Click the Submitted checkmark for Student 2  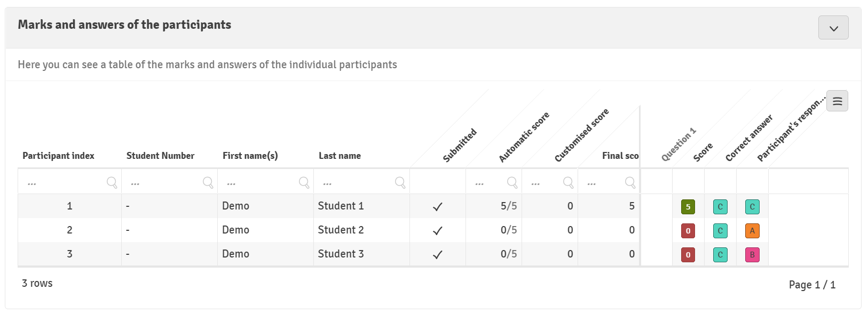pos(438,230)
